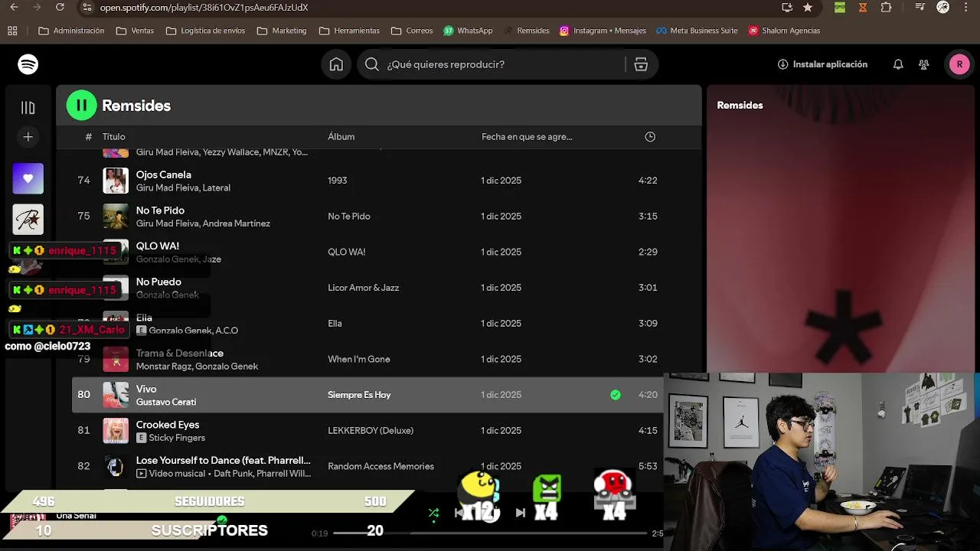Open the Chrome profile avatar
980x551 pixels.
pyautogui.click(x=943, y=8)
